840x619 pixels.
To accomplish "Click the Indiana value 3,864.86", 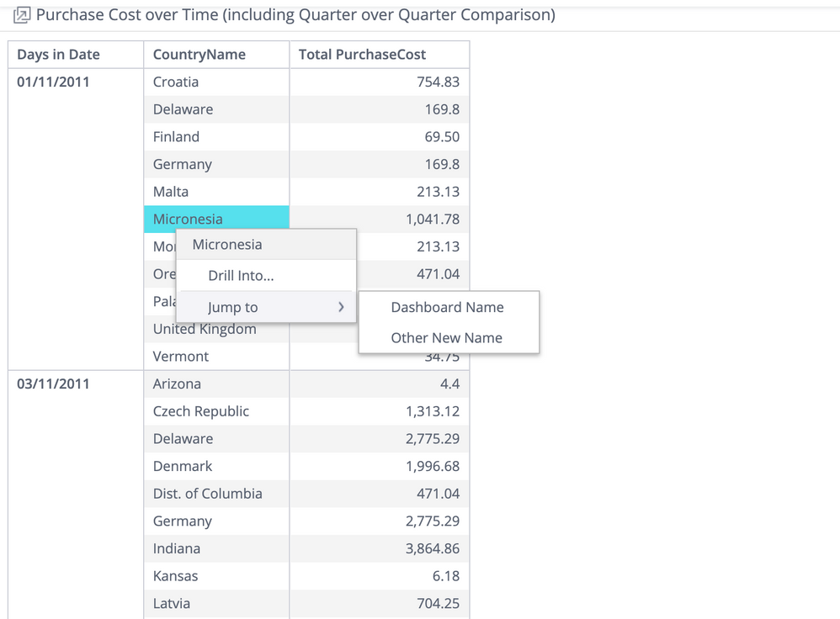I will point(433,548).
